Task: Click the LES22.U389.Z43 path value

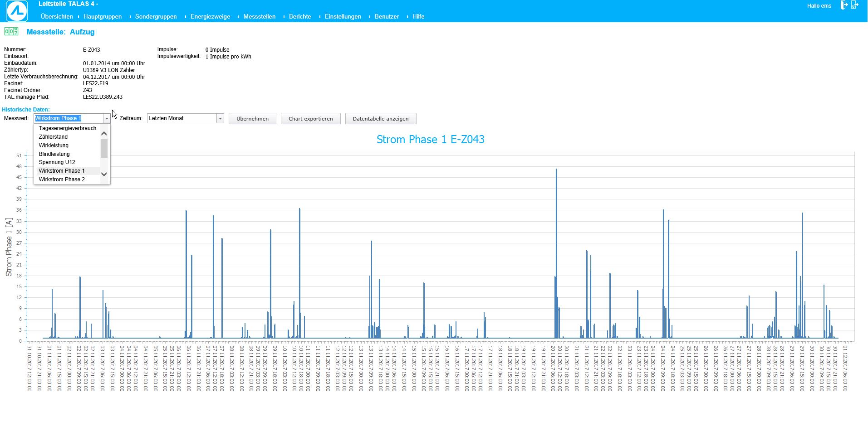Action: (103, 97)
